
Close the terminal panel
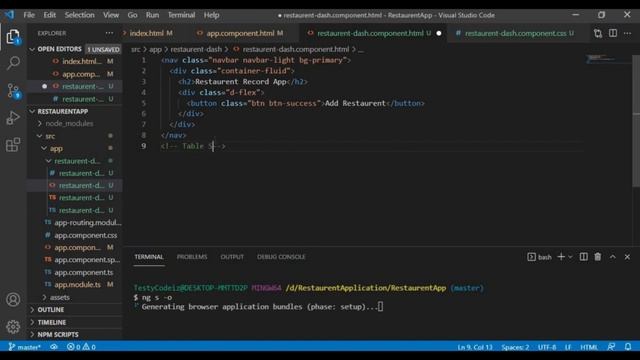627,257
